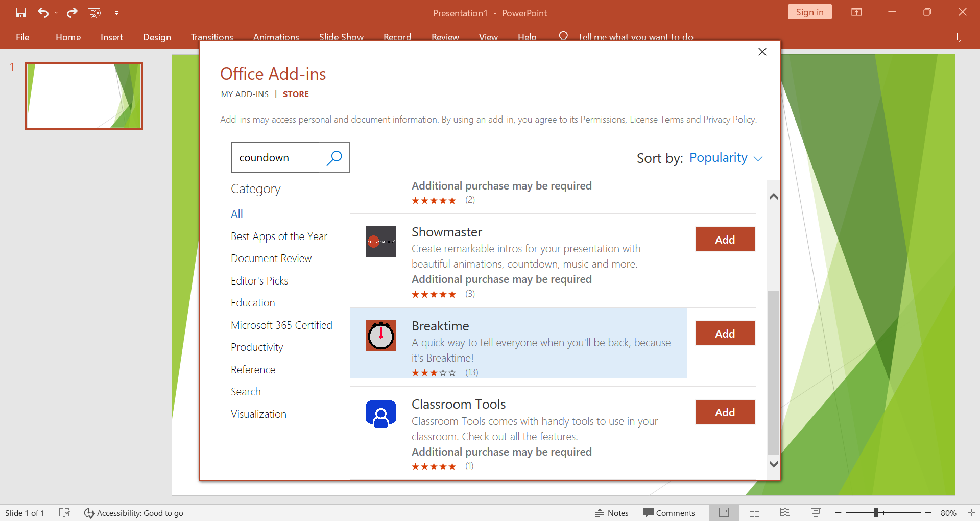Start Slide Show from status bar
The height and width of the screenshot is (521, 980).
coord(816,513)
